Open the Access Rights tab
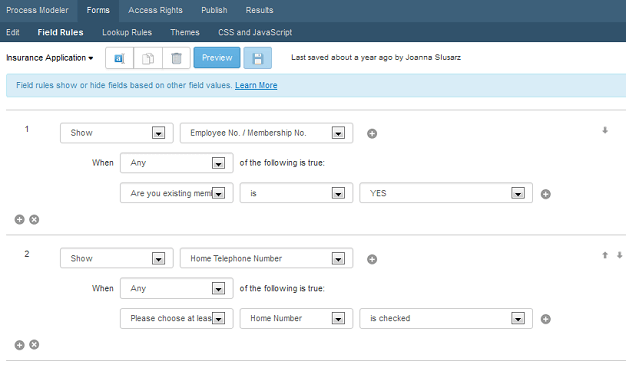Viewport: 626px width, 371px height. pos(155,10)
